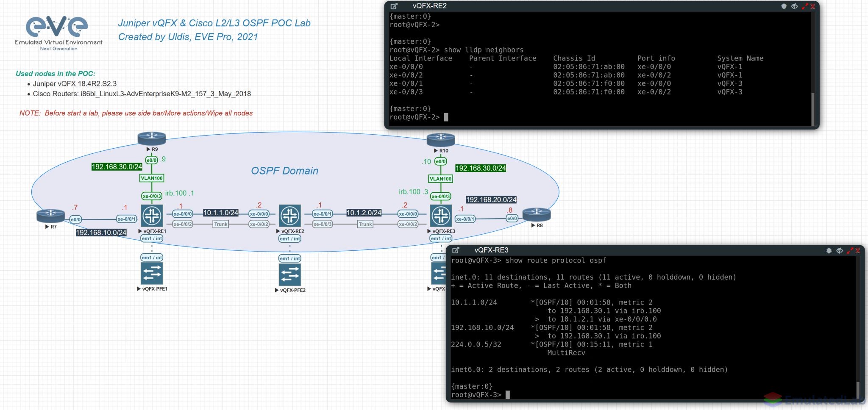Open the vQFX-PFE2 node icon

click(x=290, y=274)
